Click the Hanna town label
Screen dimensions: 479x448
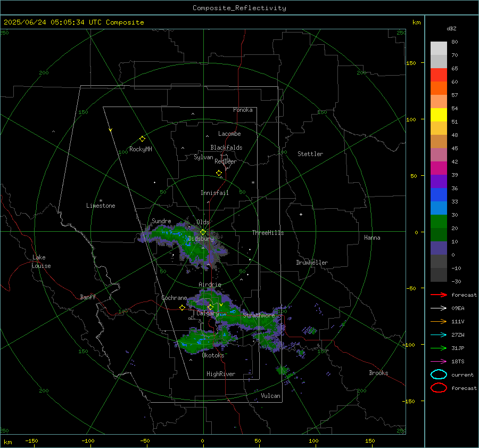pyautogui.click(x=372, y=238)
